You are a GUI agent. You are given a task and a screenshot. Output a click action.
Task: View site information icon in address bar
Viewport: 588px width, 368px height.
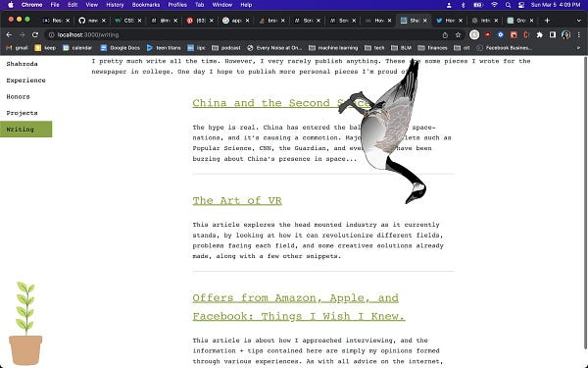[51, 35]
